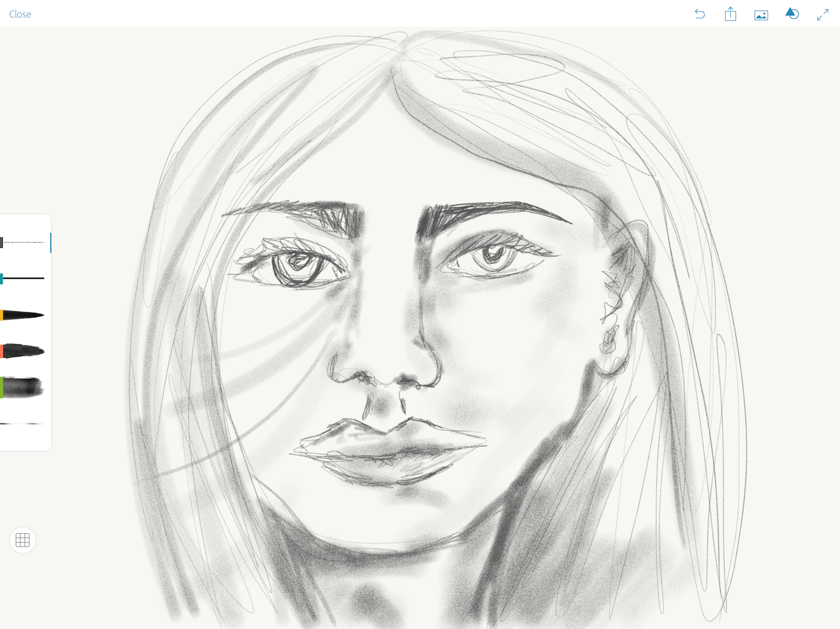Tap the Undo icon
The width and height of the screenshot is (840, 629).
(699, 14)
